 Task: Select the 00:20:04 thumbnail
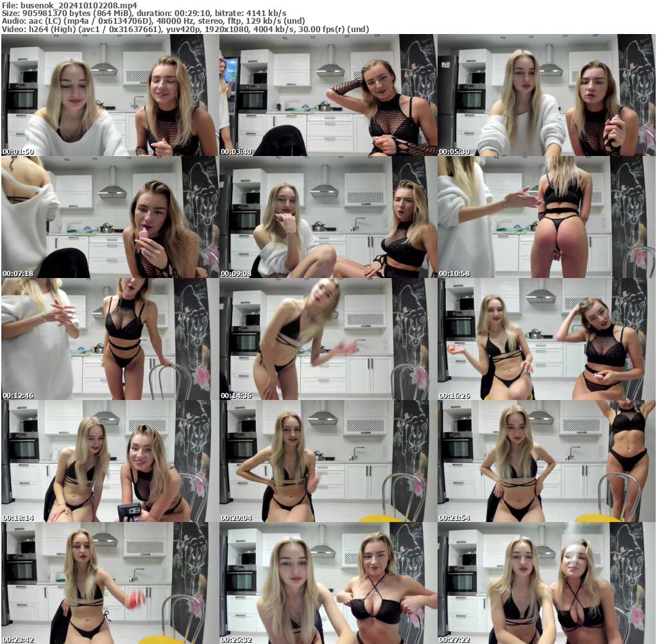[328, 460]
